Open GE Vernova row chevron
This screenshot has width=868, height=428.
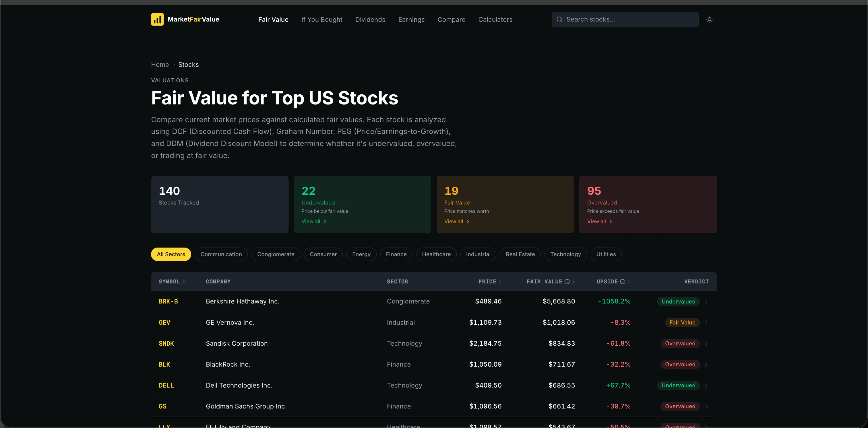(x=706, y=323)
